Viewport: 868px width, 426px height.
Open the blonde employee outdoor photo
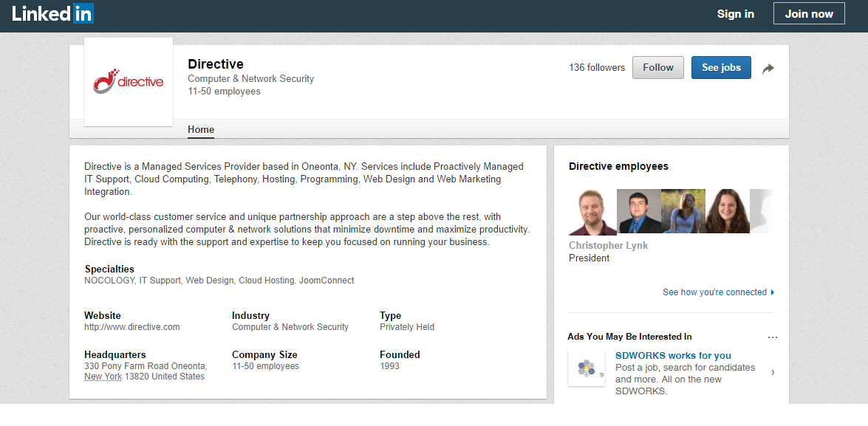[x=683, y=211]
